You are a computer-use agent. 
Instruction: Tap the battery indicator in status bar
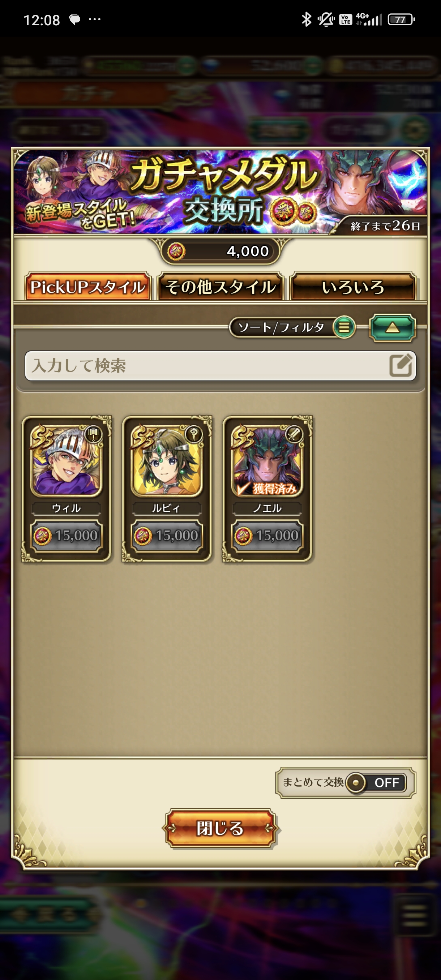tap(401, 20)
